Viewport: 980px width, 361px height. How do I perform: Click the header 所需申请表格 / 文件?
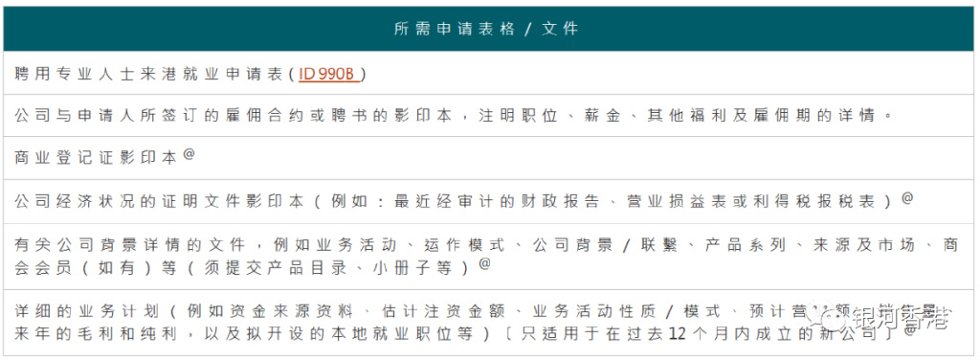pos(487,29)
